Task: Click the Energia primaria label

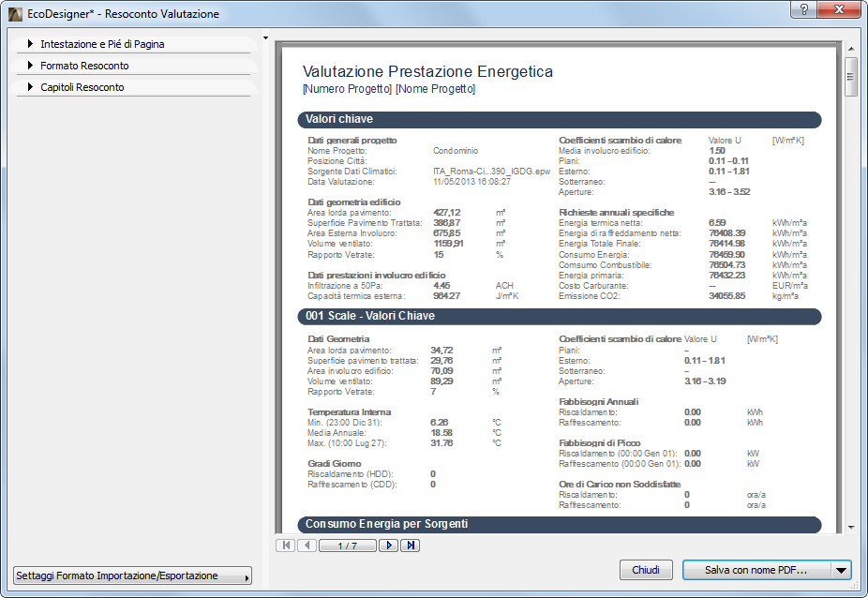Action: (591, 276)
